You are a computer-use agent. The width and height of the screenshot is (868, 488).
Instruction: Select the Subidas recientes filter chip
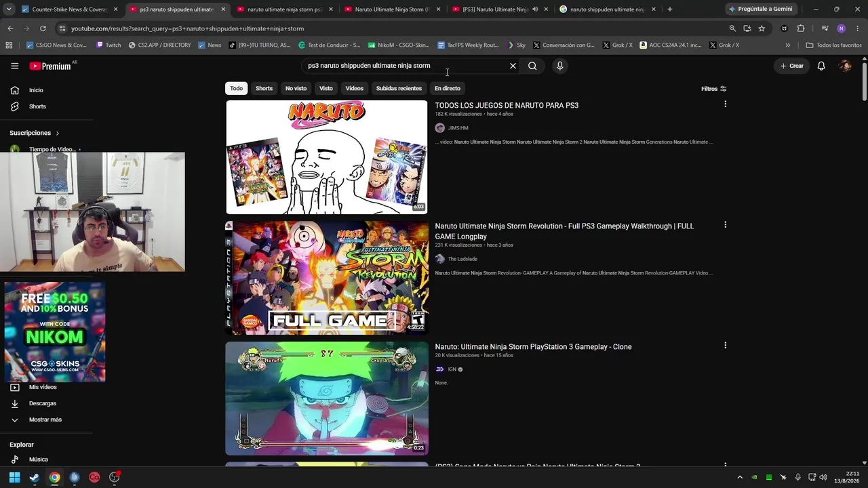(x=399, y=88)
